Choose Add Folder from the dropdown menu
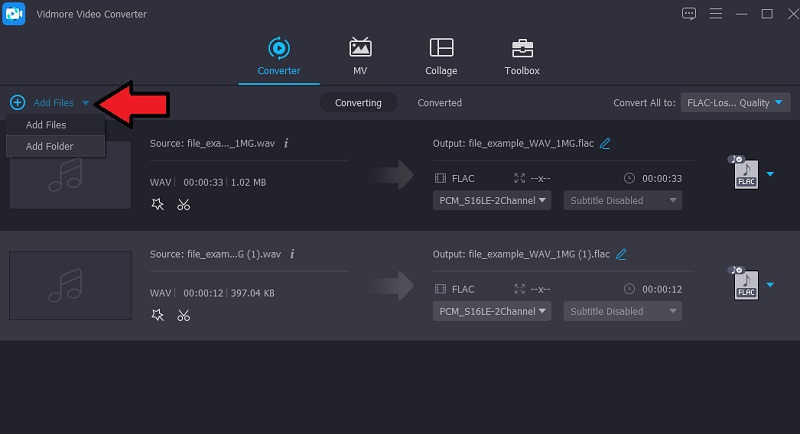 coord(49,146)
